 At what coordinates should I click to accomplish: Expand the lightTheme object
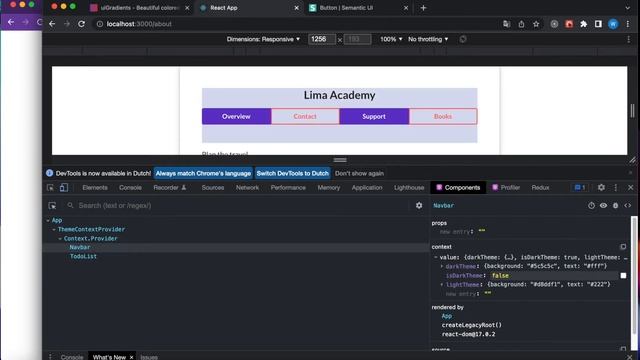[442, 284]
